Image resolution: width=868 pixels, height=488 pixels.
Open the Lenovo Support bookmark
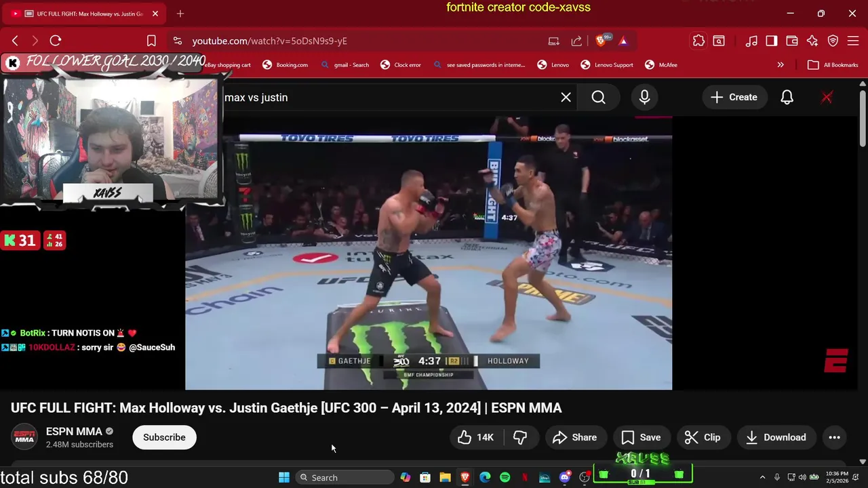point(607,65)
